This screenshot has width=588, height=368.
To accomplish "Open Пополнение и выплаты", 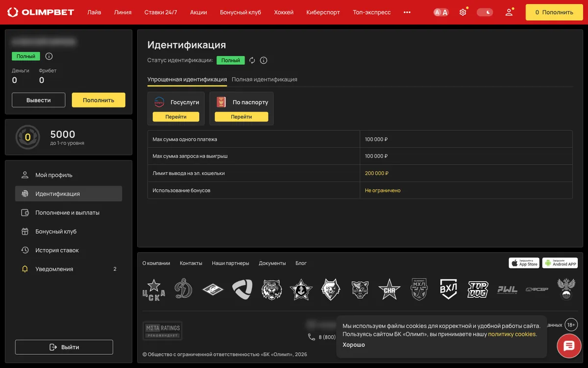I will (x=69, y=212).
